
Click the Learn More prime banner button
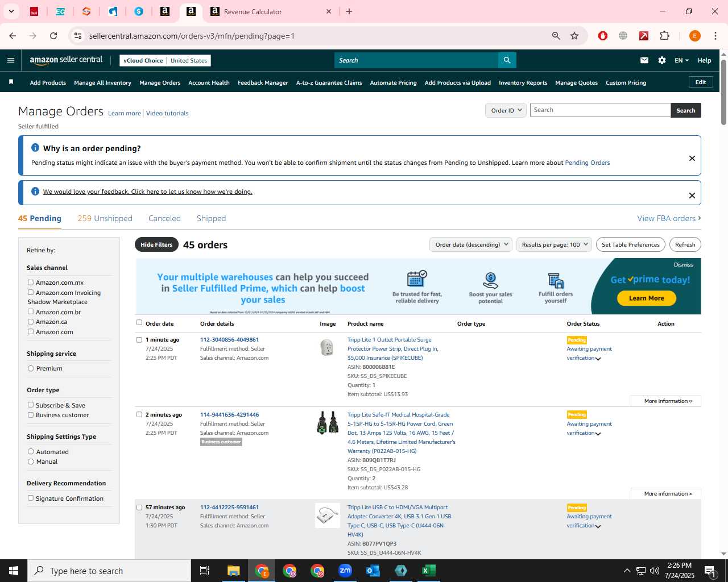tap(647, 298)
